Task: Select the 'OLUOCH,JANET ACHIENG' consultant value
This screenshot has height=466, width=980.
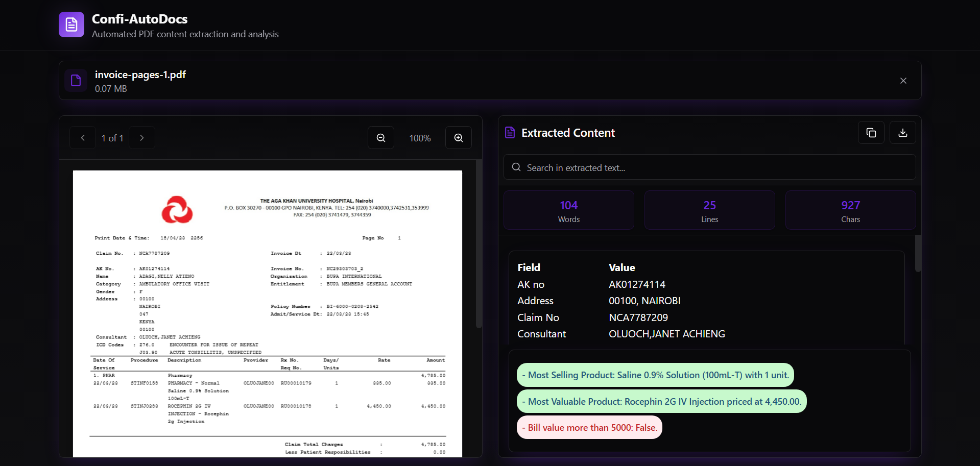Action: coord(667,334)
